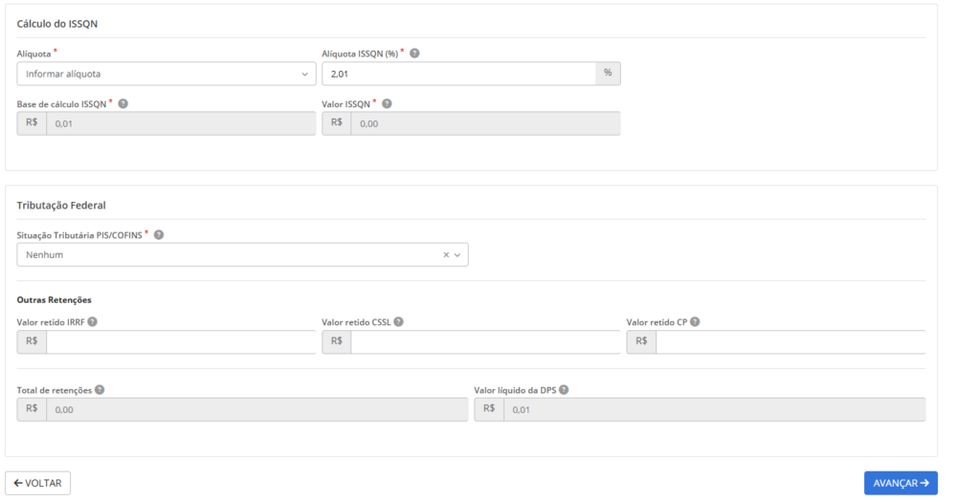The image size is (980, 502).
Task: Click help icon beside Valor líquido da DPS
Action: 564,390
